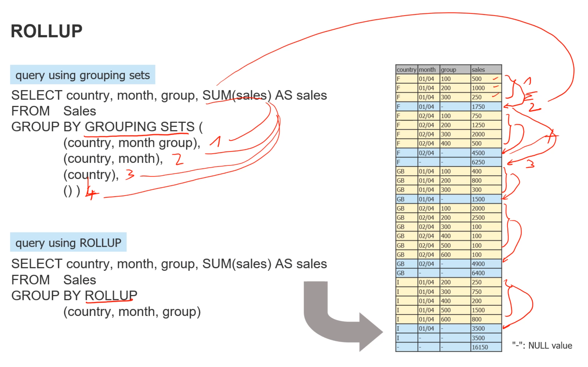This screenshot has height=367, width=588.
Task: Click handwritten red 3 beside the (country) line
Action: coord(130,175)
